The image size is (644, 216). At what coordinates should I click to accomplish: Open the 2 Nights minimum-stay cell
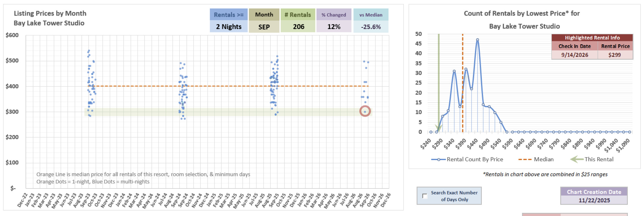229,27
